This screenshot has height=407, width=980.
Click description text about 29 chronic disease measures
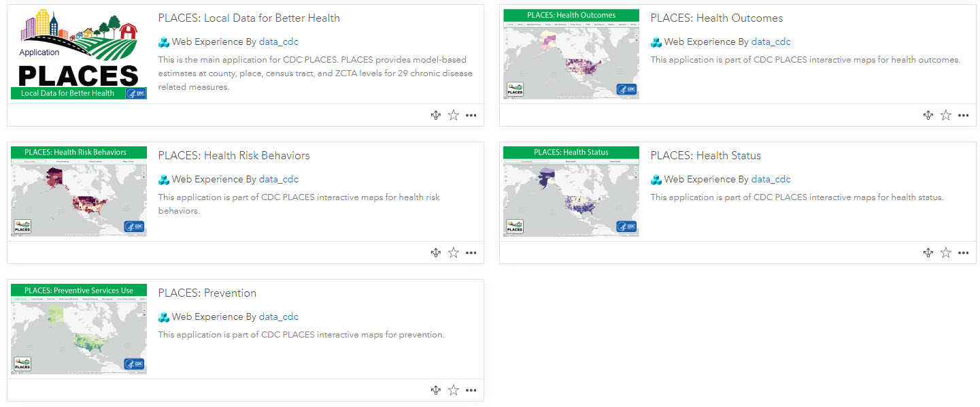pyautogui.click(x=316, y=74)
